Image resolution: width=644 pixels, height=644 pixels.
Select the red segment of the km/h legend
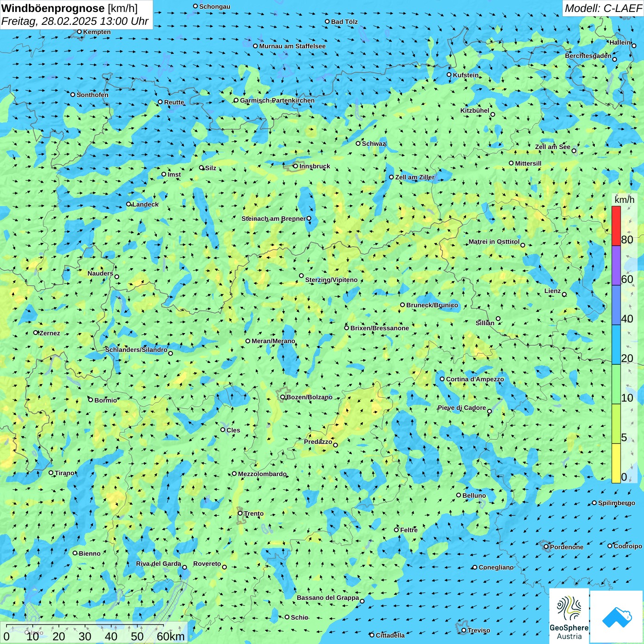tap(616, 226)
